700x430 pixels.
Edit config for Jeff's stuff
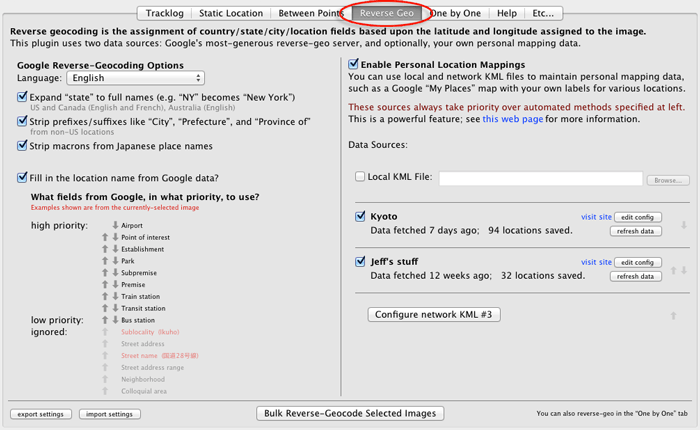point(638,262)
